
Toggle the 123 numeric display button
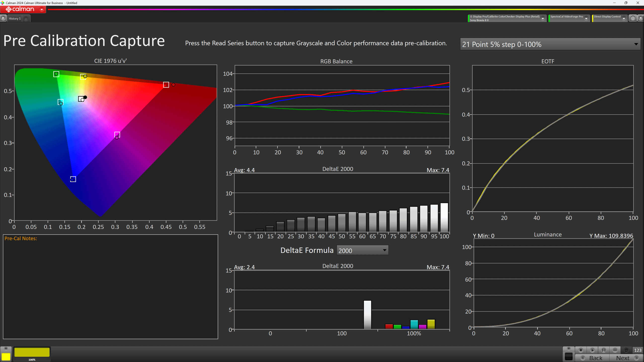coord(638,350)
